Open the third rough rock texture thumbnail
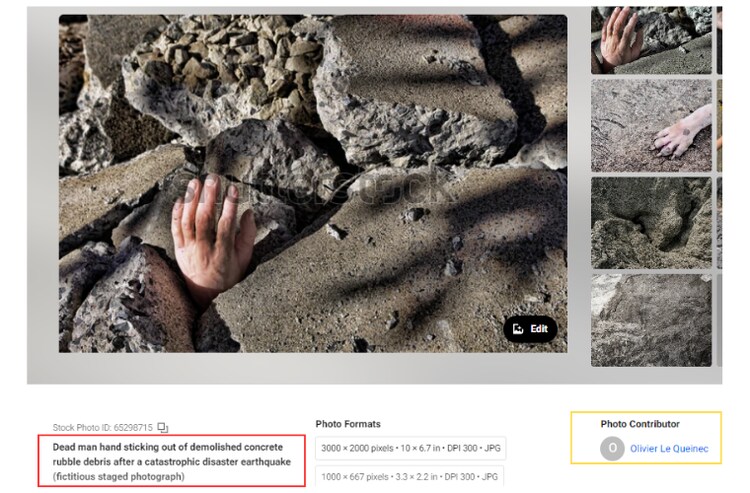The width and height of the screenshot is (750, 493). point(651,223)
